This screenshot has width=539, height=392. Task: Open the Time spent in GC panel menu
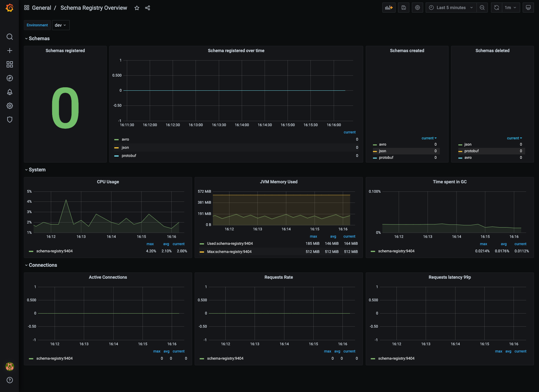point(450,182)
